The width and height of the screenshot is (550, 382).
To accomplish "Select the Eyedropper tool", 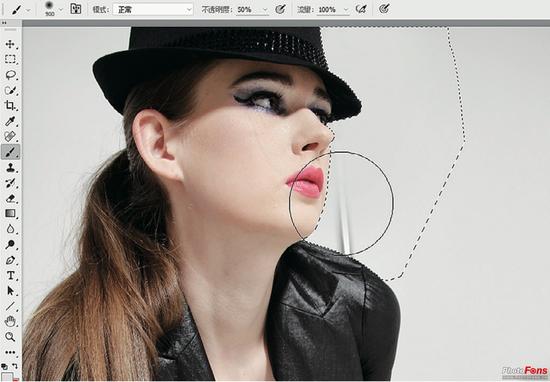I will [10, 121].
